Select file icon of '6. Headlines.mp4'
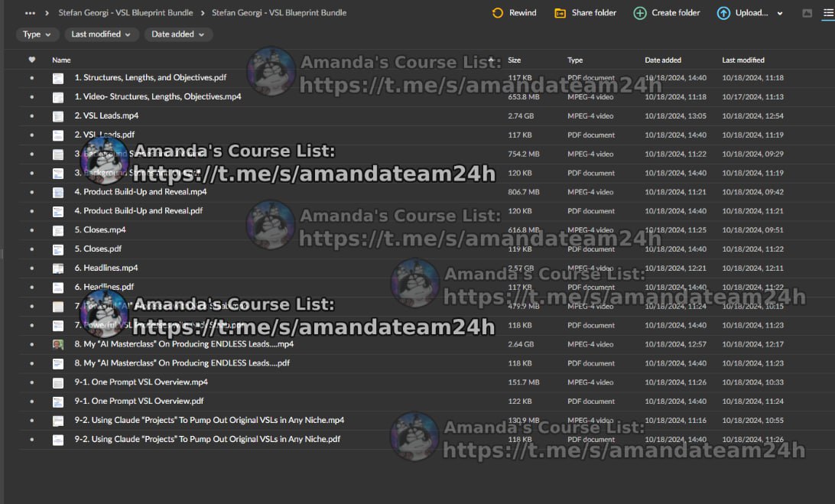 click(x=58, y=268)
